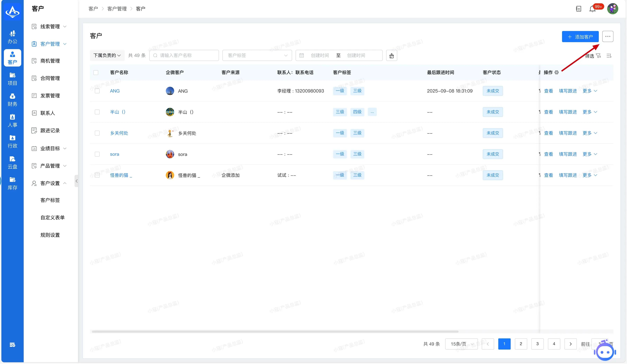Image resolution: width=627 pixels, height=364 pixels.
Task: Select 客户标签 under 客户设置 menu
Action: pyautogui.click(x=50, y=200)
